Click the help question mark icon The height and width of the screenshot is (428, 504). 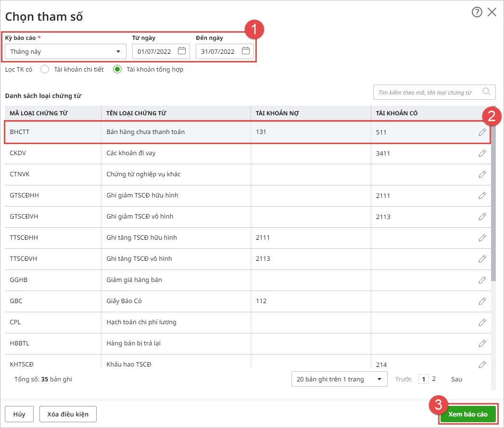477,12
